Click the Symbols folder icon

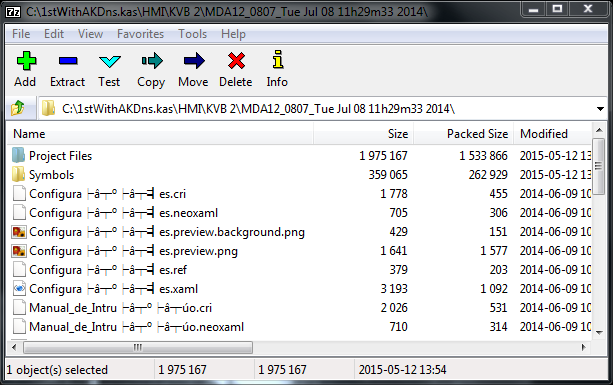tap(18, 174)
